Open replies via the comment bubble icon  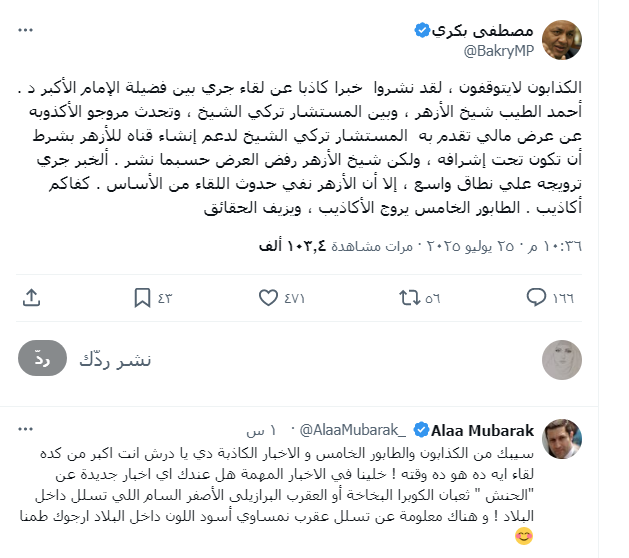[537, 297]
